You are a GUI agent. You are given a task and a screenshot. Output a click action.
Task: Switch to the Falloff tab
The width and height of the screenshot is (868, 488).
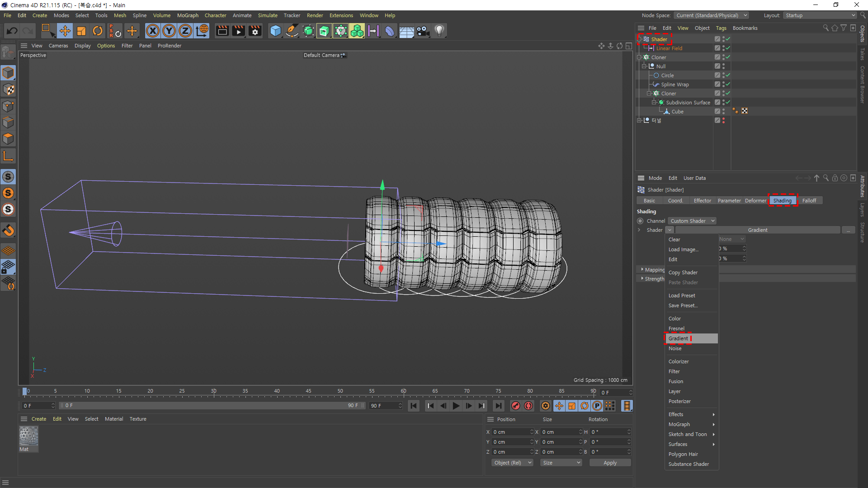point(809,201)
